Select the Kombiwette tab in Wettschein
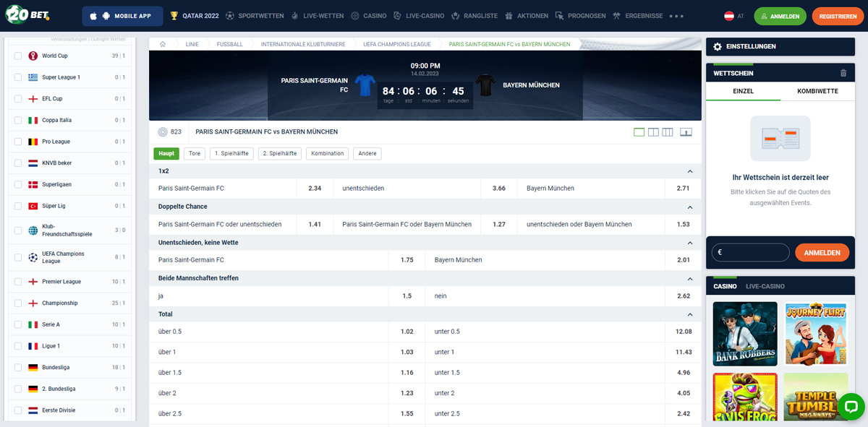This screenshot has width=868, height=427. point(817,91)
